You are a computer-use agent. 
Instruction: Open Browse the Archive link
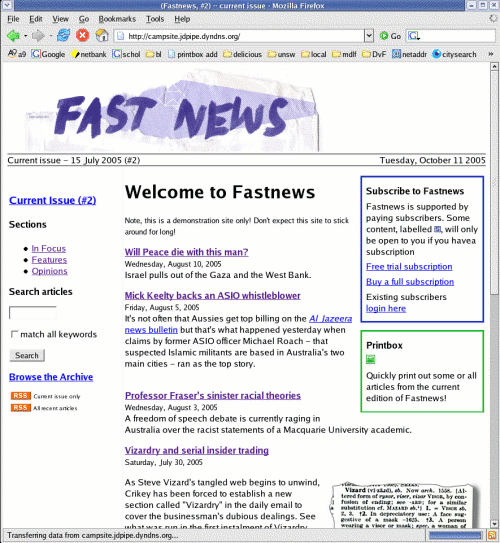pyautogui.click(x=51, y=377)
